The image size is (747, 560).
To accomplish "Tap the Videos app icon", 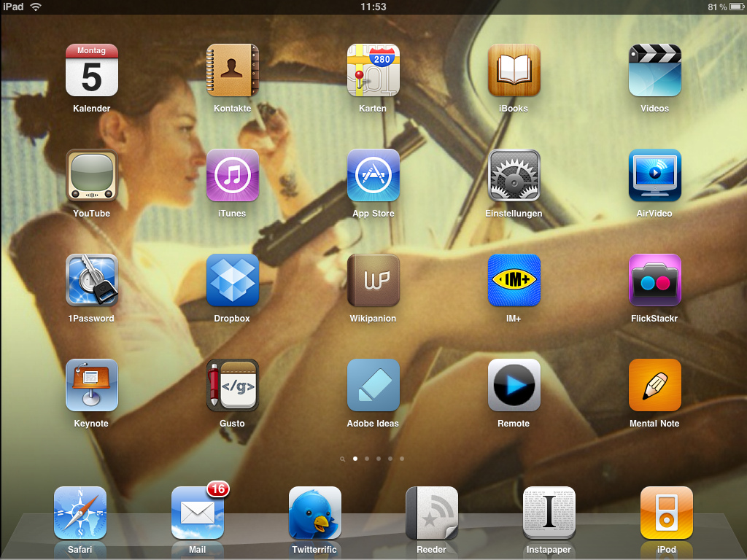I will point(654,71).
